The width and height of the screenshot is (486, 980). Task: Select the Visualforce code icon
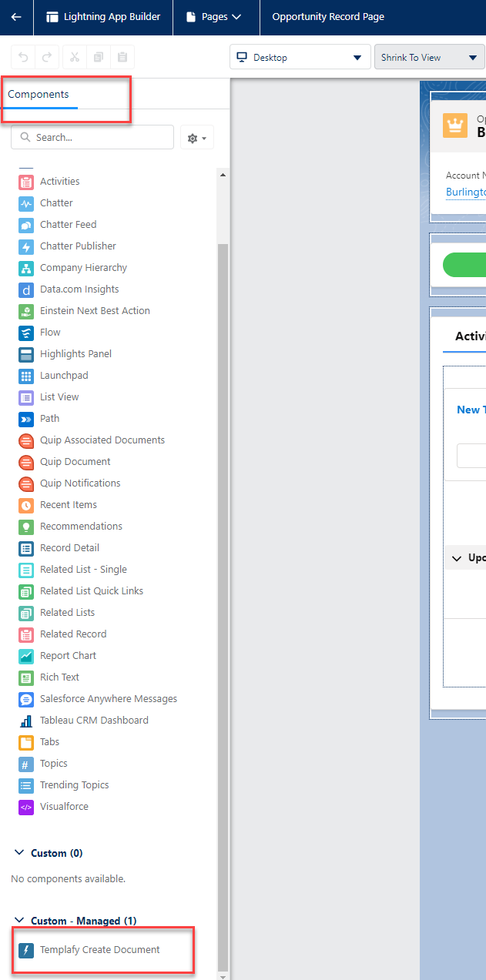click(26, 807)
